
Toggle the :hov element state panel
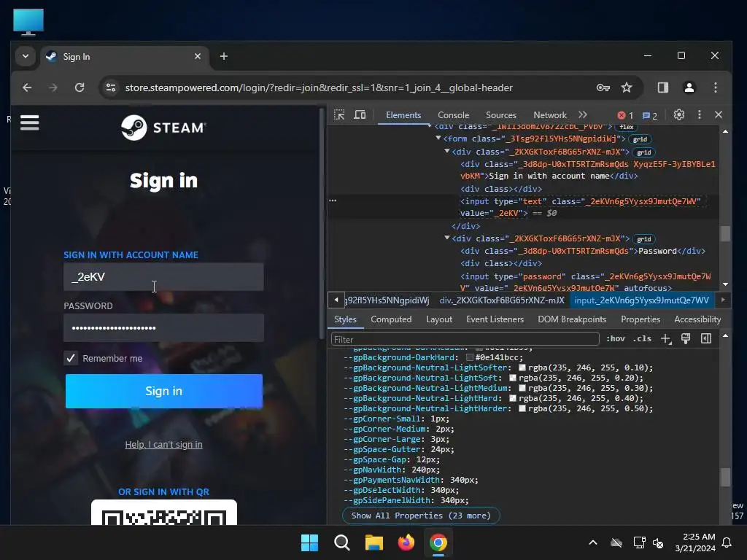coord(615,338)
